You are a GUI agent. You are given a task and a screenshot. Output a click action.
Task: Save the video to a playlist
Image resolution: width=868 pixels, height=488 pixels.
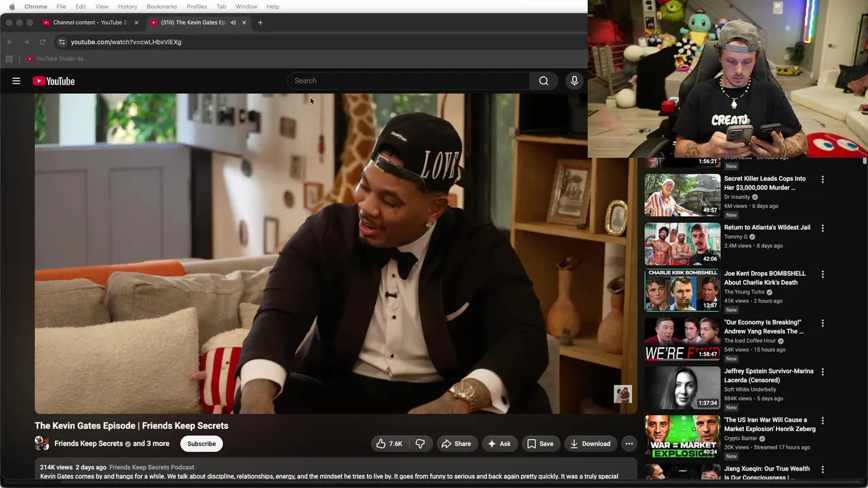(540, 444)
